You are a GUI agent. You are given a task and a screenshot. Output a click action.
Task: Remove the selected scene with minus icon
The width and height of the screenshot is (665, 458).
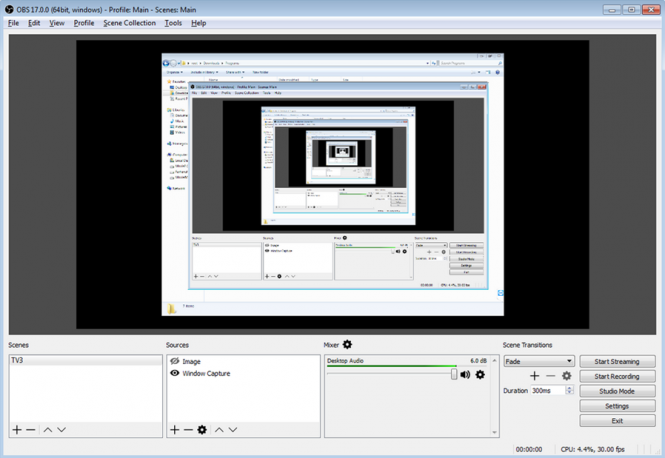tap(31, 429)
